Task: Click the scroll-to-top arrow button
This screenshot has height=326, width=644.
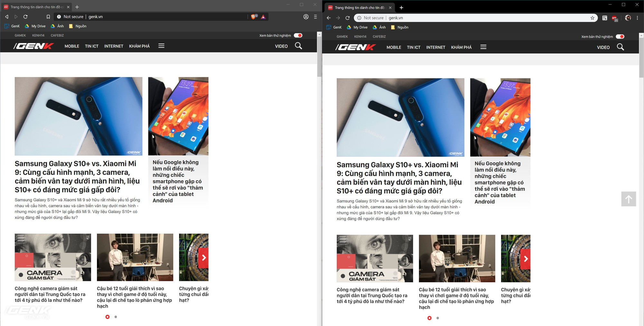Action: coord(629,199)
